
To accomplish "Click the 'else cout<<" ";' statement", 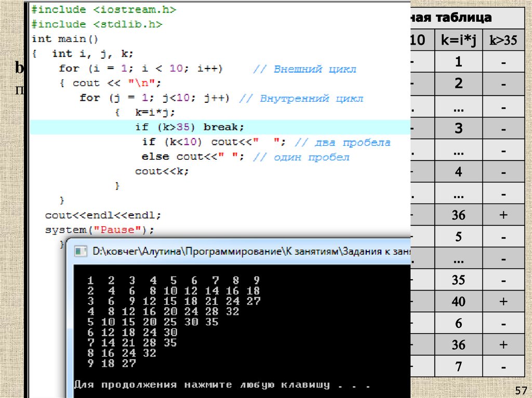I will 193,157.
